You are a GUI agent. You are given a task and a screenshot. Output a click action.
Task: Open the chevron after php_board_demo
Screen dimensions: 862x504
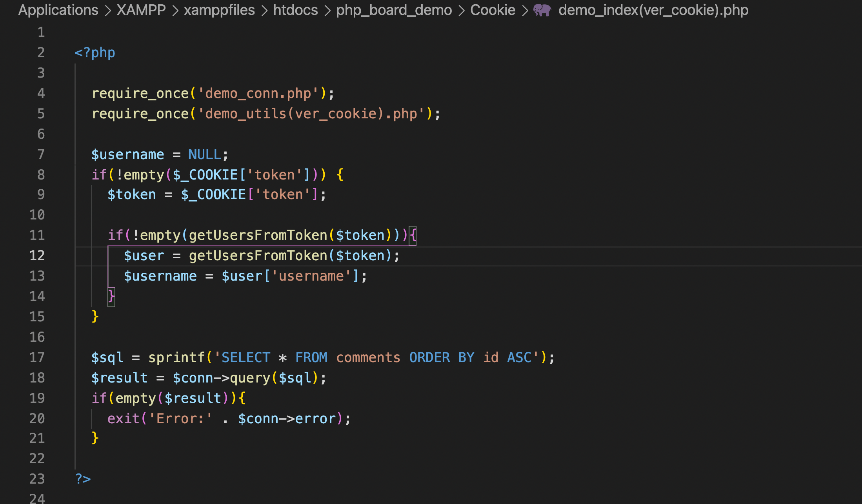tap(462, 10)
